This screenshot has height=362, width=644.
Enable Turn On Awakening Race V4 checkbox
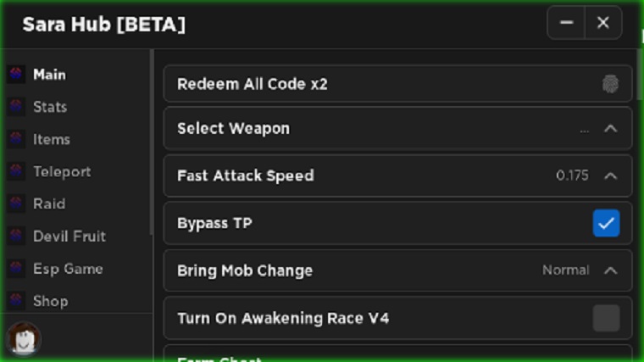(x=606, y=319)
